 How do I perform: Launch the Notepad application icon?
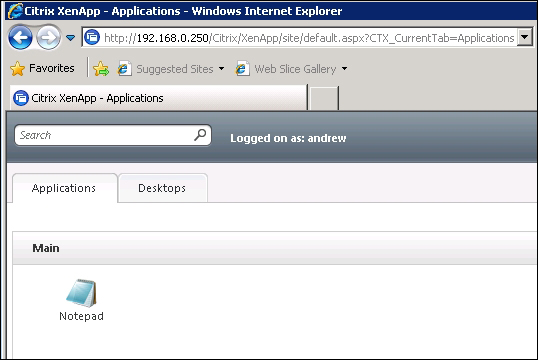[81, 293]
